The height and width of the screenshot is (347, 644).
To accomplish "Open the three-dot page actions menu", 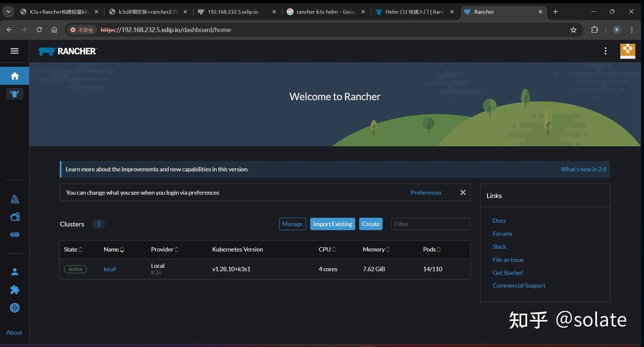I will [x=606, y=51].
